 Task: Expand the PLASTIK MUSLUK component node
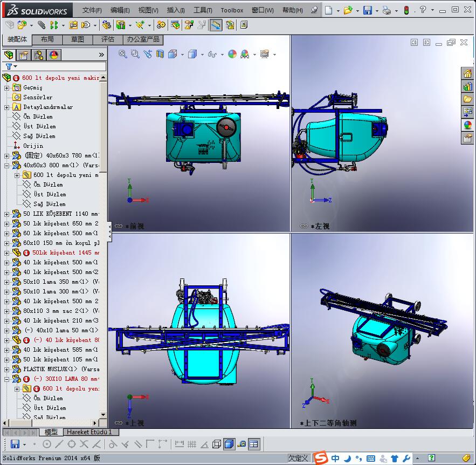[x=6, y=370]
